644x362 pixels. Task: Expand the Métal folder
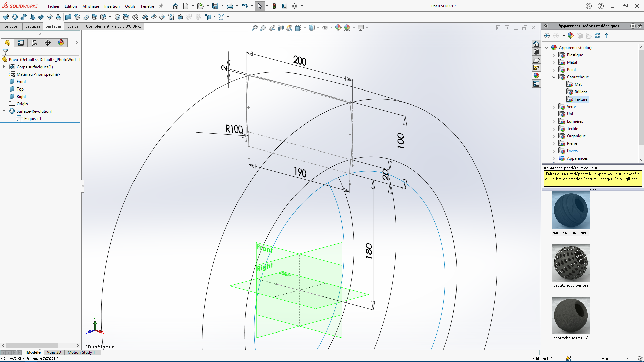click(x=554, y=62)
